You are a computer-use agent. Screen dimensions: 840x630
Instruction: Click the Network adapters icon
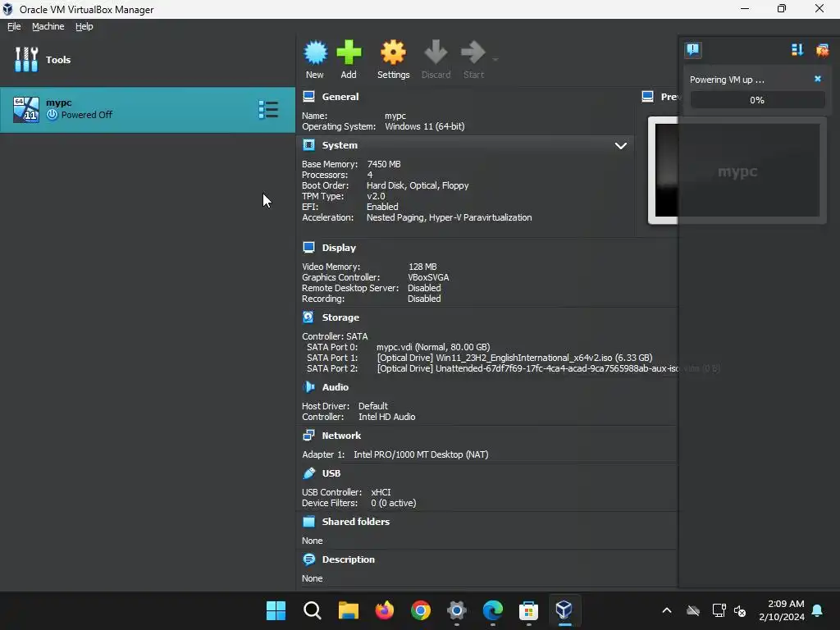click(308, 435)
